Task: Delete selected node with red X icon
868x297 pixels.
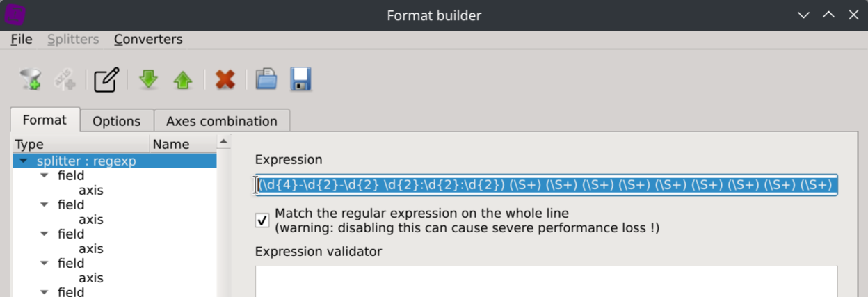Action: pos(225,79)
